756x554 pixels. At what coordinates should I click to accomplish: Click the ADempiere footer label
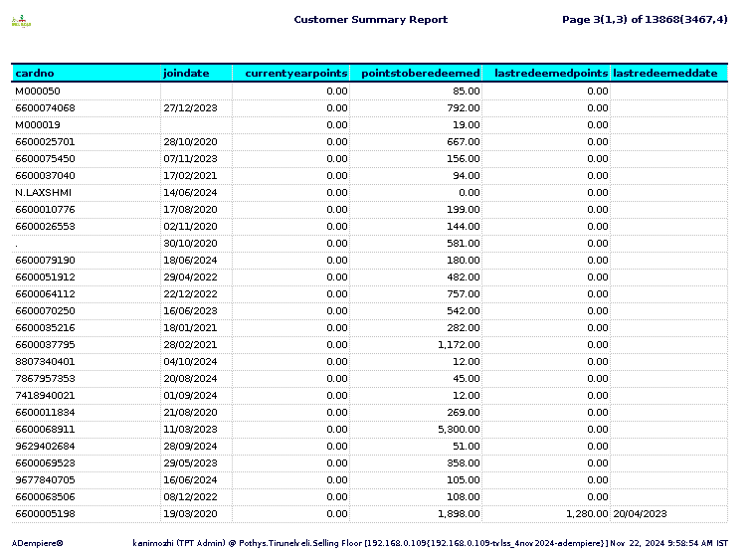(x=37, y=543)
